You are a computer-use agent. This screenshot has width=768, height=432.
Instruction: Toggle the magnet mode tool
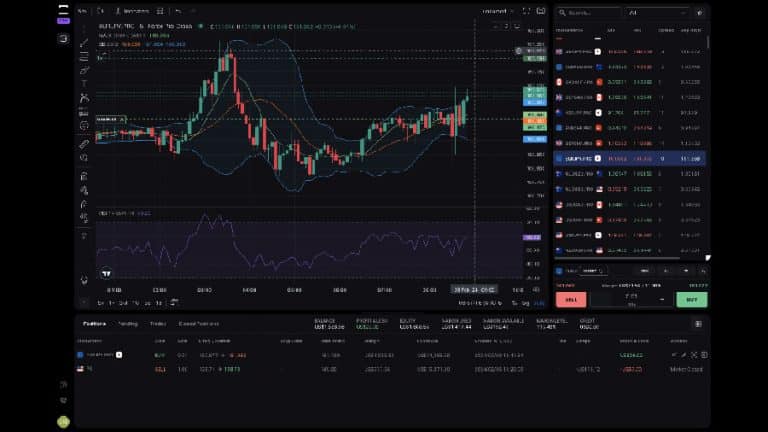pyautogui.click(x=84, y=176)
